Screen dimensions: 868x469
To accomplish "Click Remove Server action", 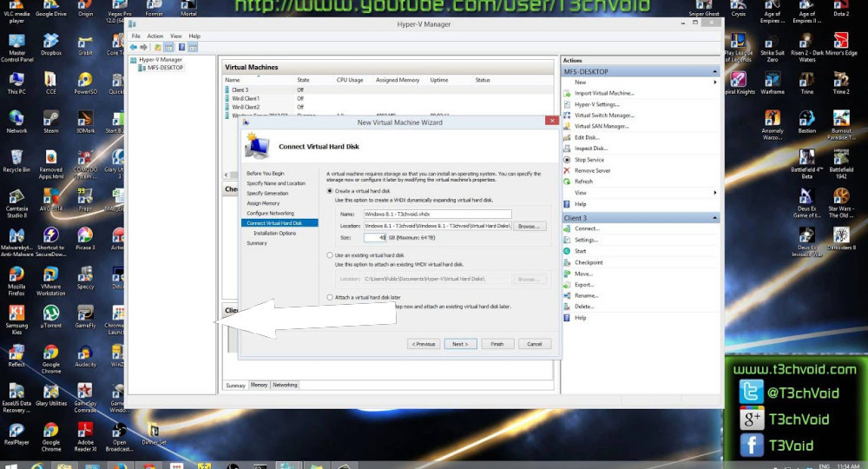I will (x=592, y=170).
